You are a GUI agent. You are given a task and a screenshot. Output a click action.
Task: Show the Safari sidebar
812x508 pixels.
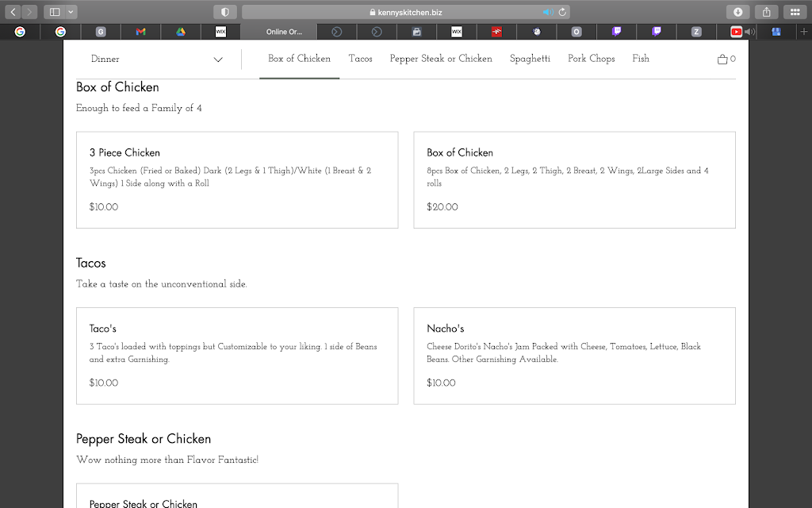coord(55,12)
